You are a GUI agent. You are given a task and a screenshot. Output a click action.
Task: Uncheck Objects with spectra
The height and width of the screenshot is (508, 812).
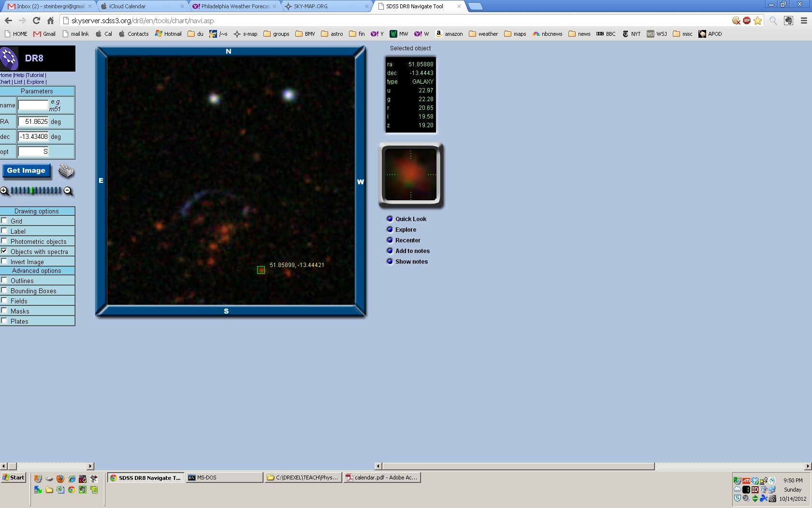(4, 251)
